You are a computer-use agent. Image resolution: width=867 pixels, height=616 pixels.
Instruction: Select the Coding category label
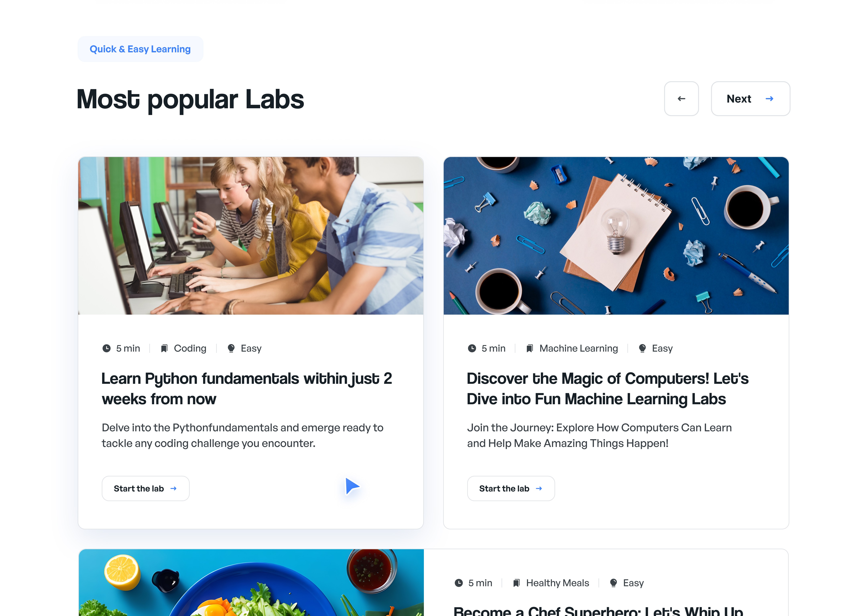point(190,348)
